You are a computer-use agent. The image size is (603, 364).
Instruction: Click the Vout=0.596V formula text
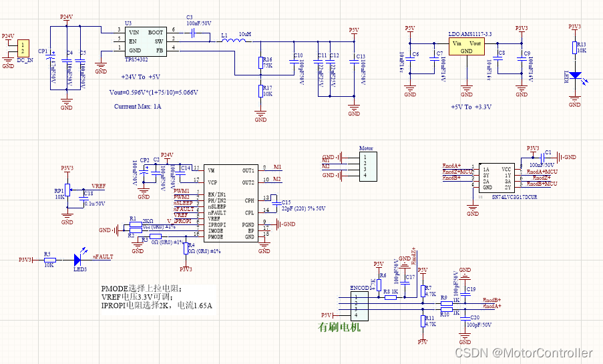pyautogui.click(x=154, y=92)
